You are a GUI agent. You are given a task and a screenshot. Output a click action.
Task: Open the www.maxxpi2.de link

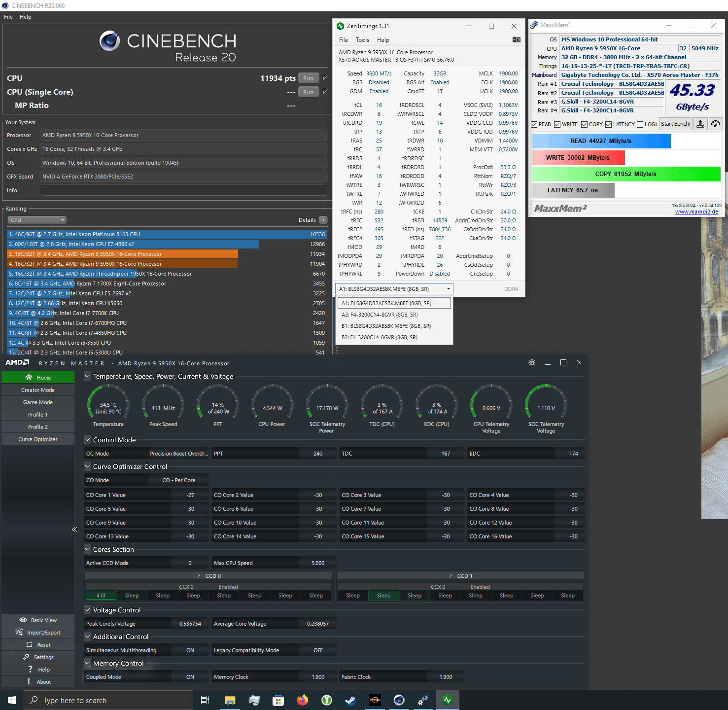click(696, 212)
